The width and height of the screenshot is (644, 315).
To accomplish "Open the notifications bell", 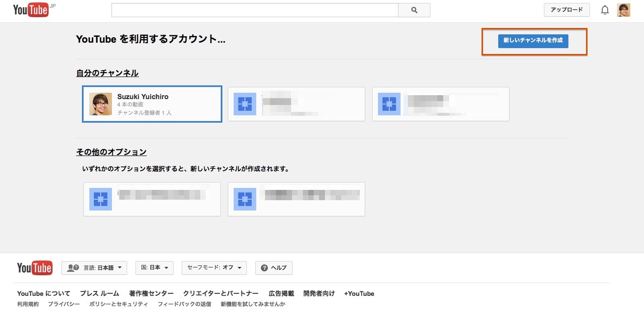I will click(605, 10).
